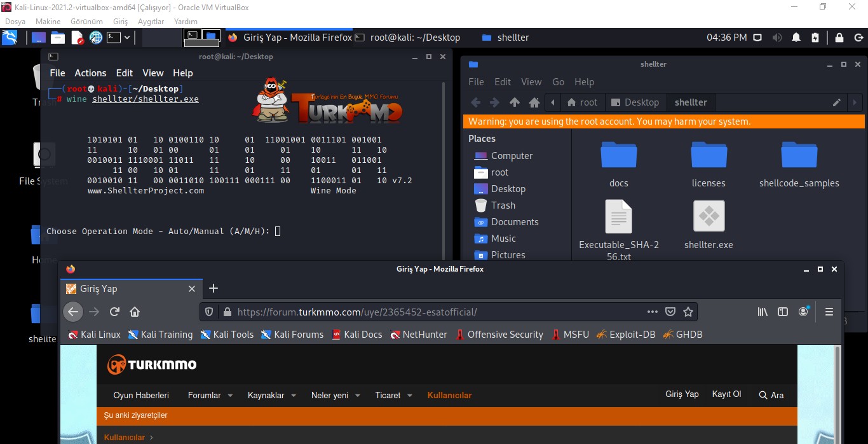The image size is (868, 444).
Task: Select the Executable_SHA-256.txt file
Action: pyautogui.click(x=618, y=230)
